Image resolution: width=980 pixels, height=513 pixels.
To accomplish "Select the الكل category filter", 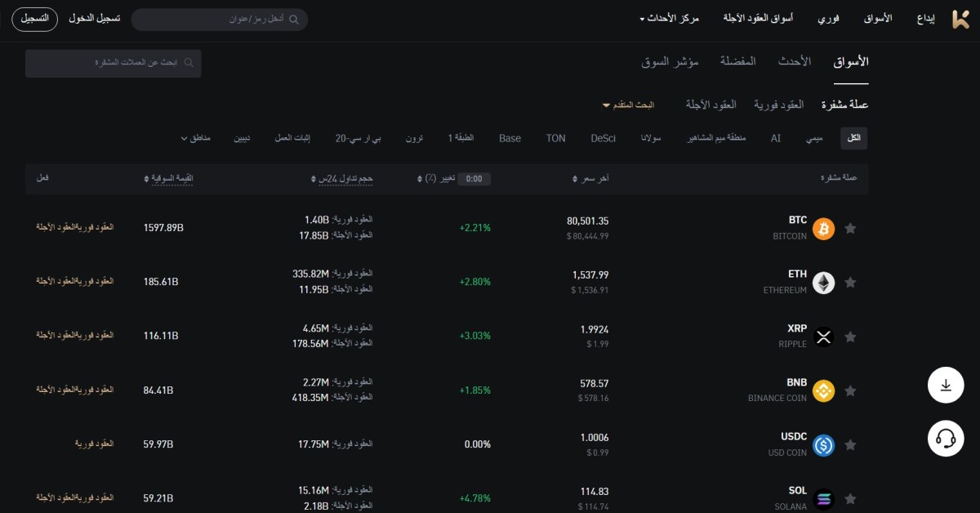I will [854, 138].
